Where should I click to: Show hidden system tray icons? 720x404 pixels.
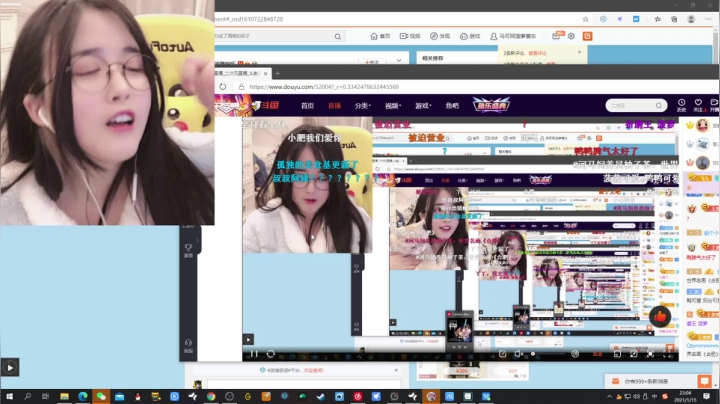(x=610, y=396)
